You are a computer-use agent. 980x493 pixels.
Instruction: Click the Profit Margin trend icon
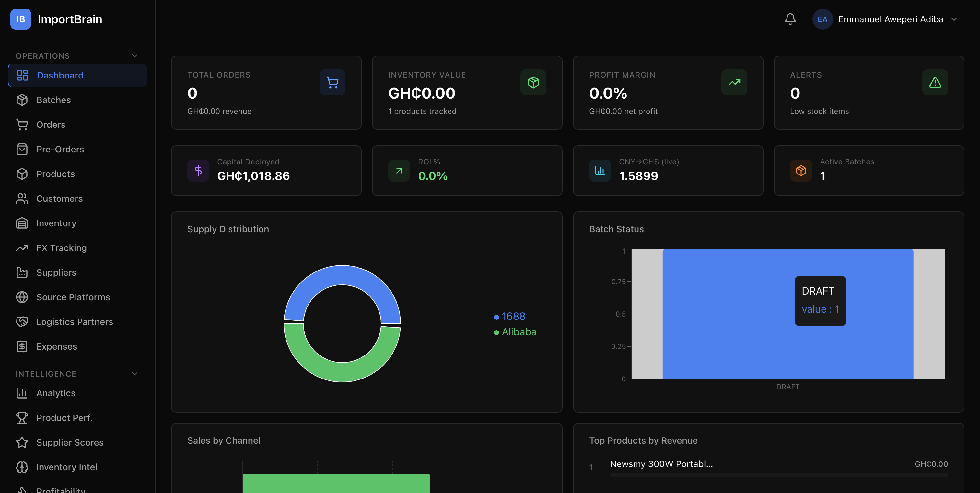[x=734, y=82]
